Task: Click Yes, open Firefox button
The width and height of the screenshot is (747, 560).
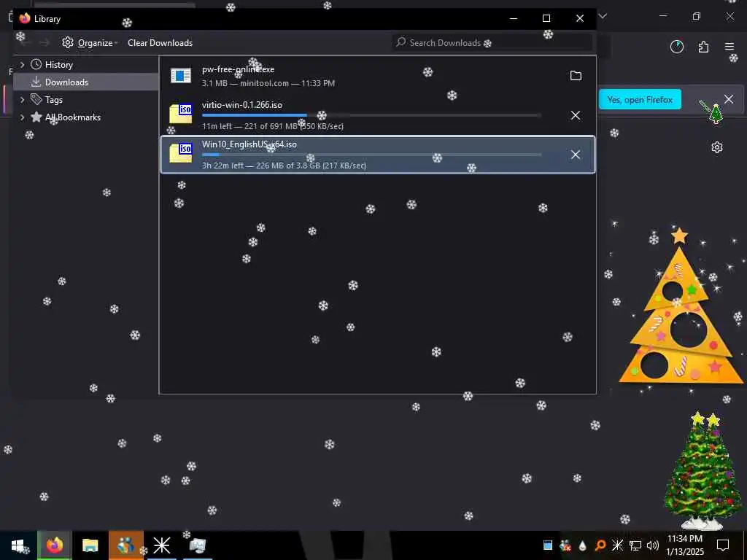Action: 640,99
